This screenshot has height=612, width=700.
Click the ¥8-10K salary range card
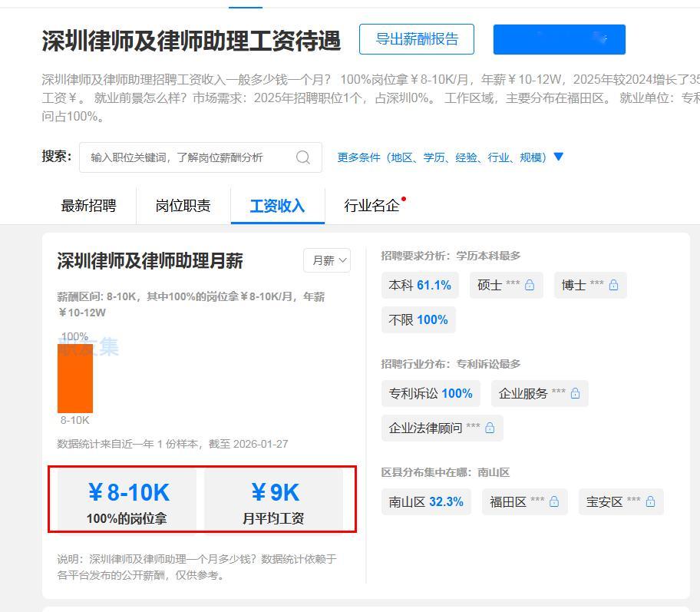[127, 501]
